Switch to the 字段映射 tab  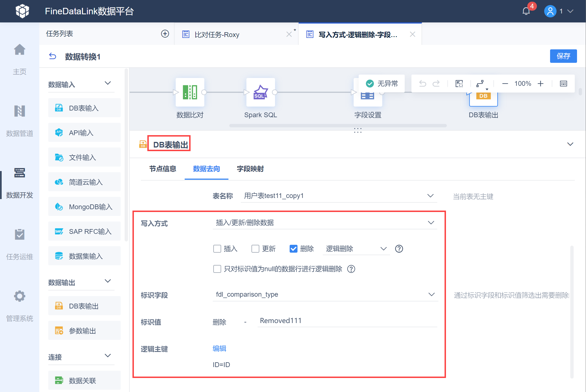coord(250,169)
